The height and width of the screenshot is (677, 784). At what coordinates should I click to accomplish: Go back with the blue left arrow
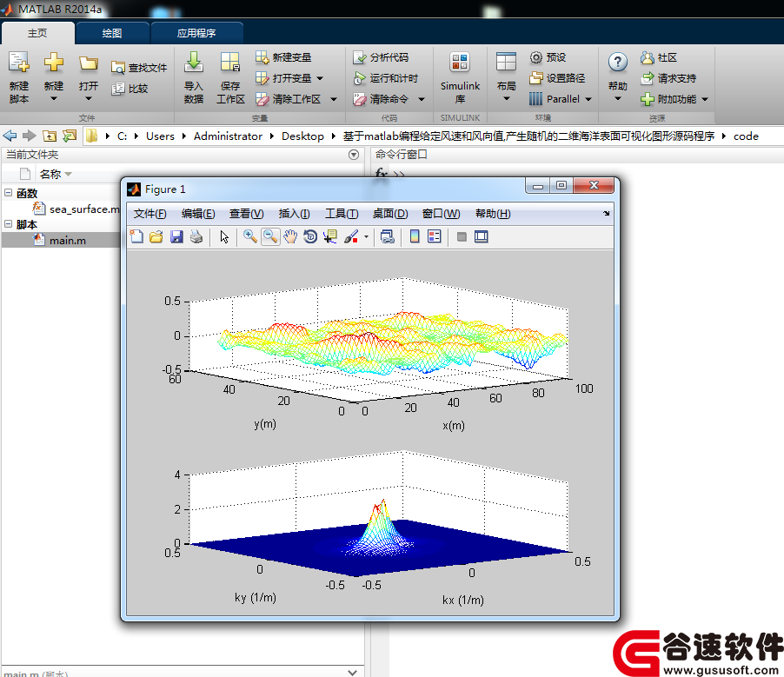pyautogui.click(x=10, y=136)
